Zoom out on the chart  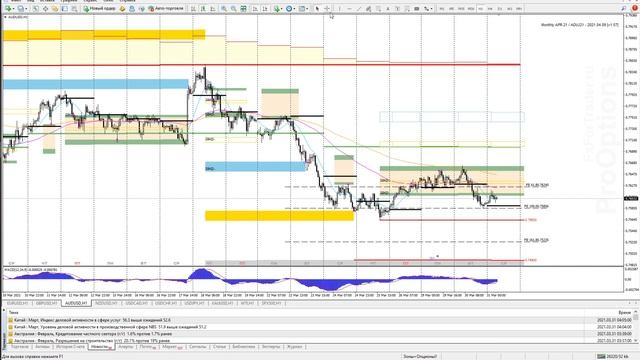[233, 8]
